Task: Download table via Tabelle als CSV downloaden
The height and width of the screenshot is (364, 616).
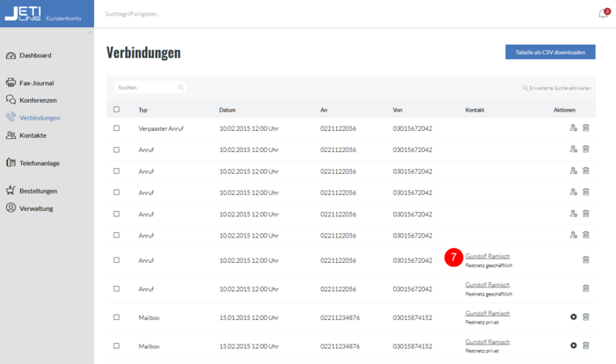Action: coord(550,52)
